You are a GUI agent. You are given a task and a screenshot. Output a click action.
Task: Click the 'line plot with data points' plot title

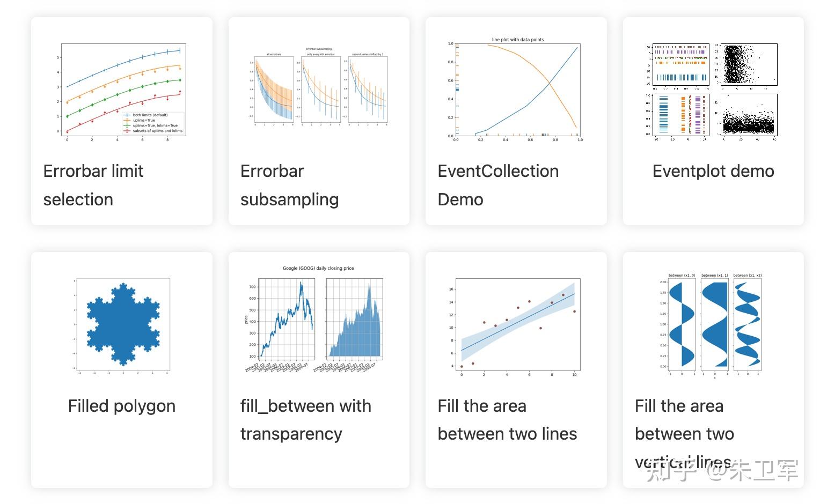(518, 40)
